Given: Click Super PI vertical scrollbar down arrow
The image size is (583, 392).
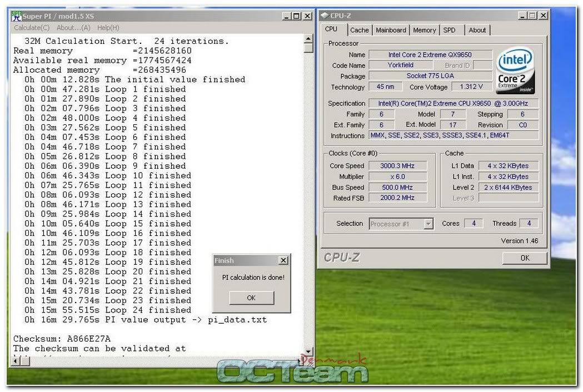Looking at the screenshot, I should click(308, 351).
